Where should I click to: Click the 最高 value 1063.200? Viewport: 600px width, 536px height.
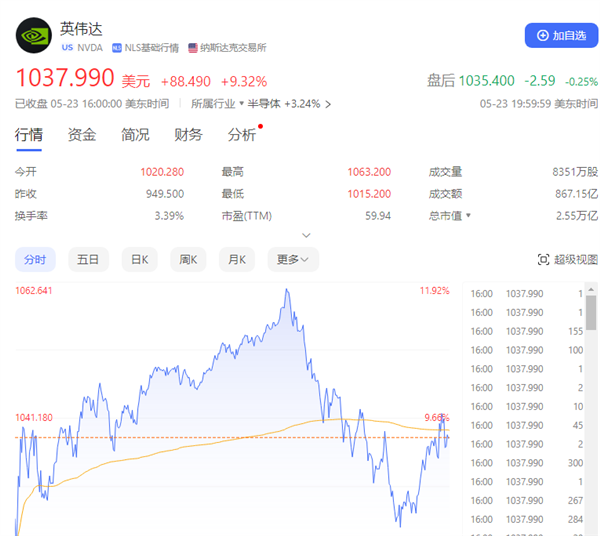pyautogui.click(x=369, y=172)
